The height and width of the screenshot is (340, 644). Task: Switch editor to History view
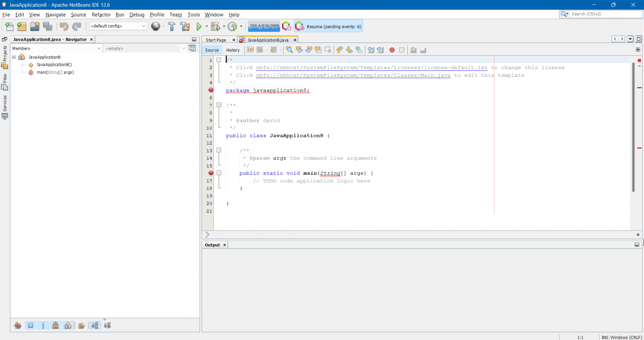[233, 50]
